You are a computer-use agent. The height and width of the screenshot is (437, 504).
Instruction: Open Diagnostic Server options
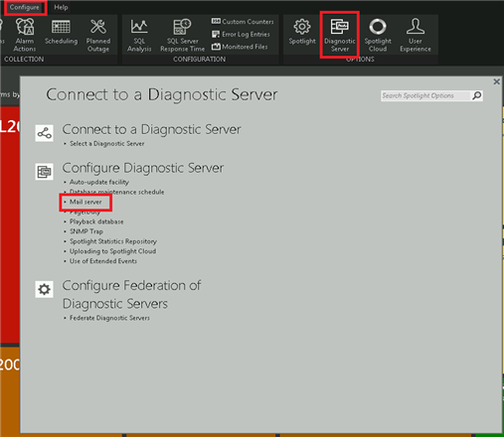(340, 35)
